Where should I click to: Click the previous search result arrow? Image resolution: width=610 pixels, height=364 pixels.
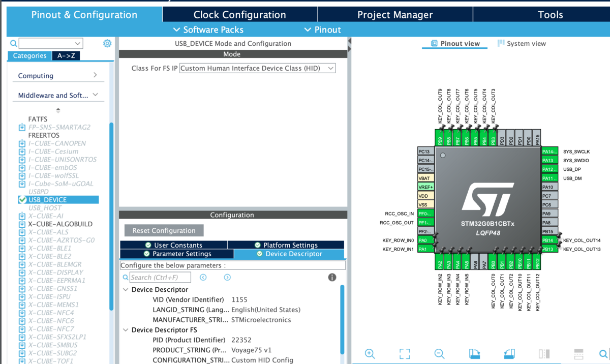203,277
